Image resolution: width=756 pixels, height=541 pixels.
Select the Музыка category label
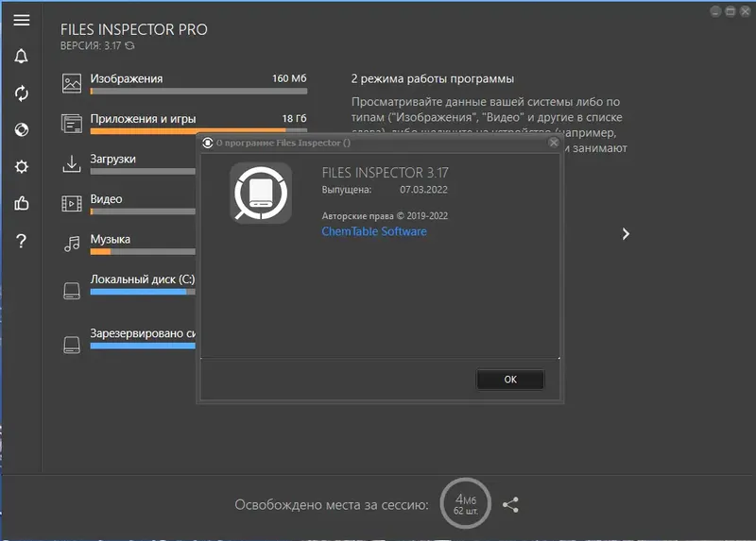tap(110, 239)
